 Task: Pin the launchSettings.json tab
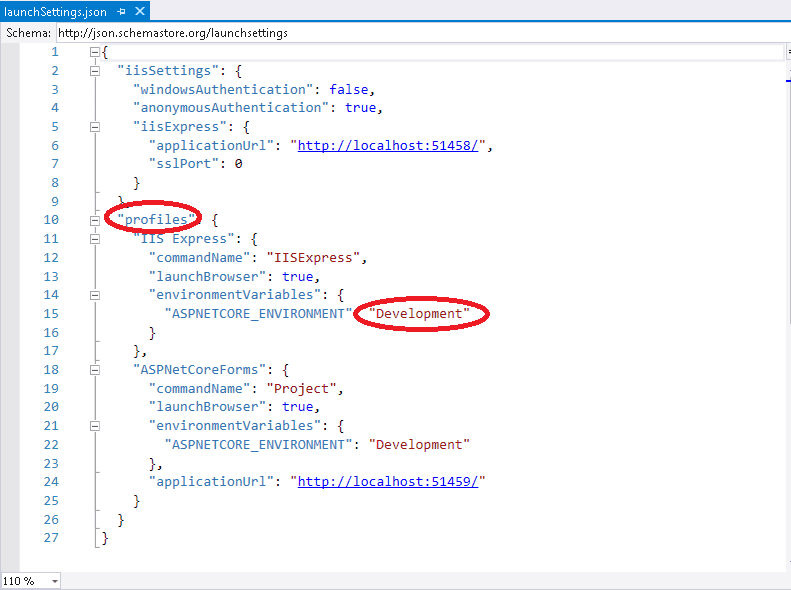121,12
